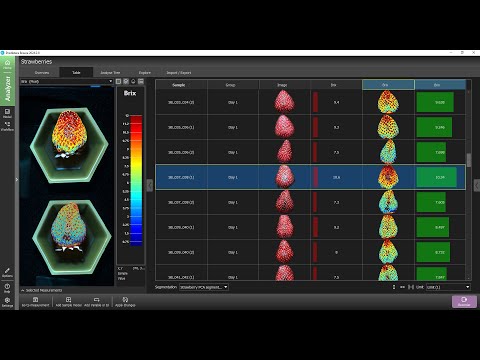480x360 pixels.
Task: Open the Model section in the sidebar
Action: pos(7,113)
